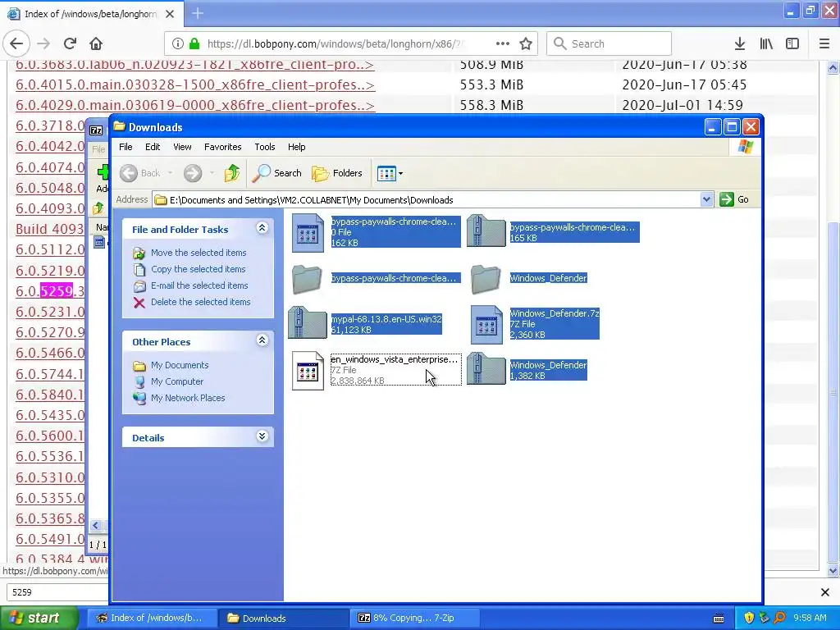Image resolution: width=840 pixels, height=630 pixels.
Task: Open the View menu
Action: (x=182, y=147)
